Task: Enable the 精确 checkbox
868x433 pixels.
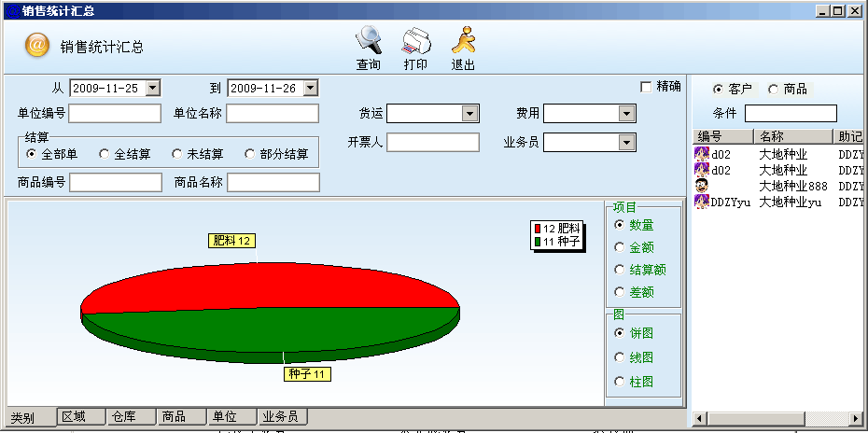Action: tap(646, 87)
